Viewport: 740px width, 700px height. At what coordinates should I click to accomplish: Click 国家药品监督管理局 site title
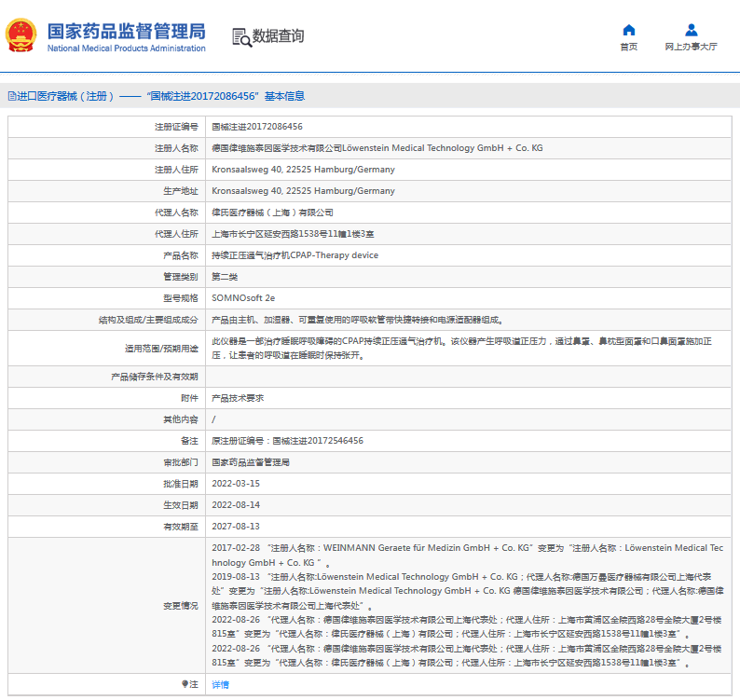pyautogui.click(x=127, y=32)
